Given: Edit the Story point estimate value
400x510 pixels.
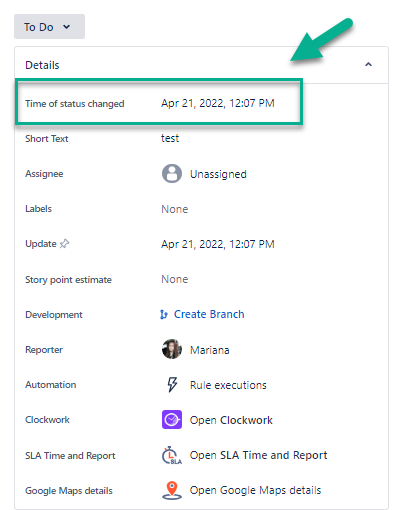Looking at the screenshot, I should [x=175, y=279].
